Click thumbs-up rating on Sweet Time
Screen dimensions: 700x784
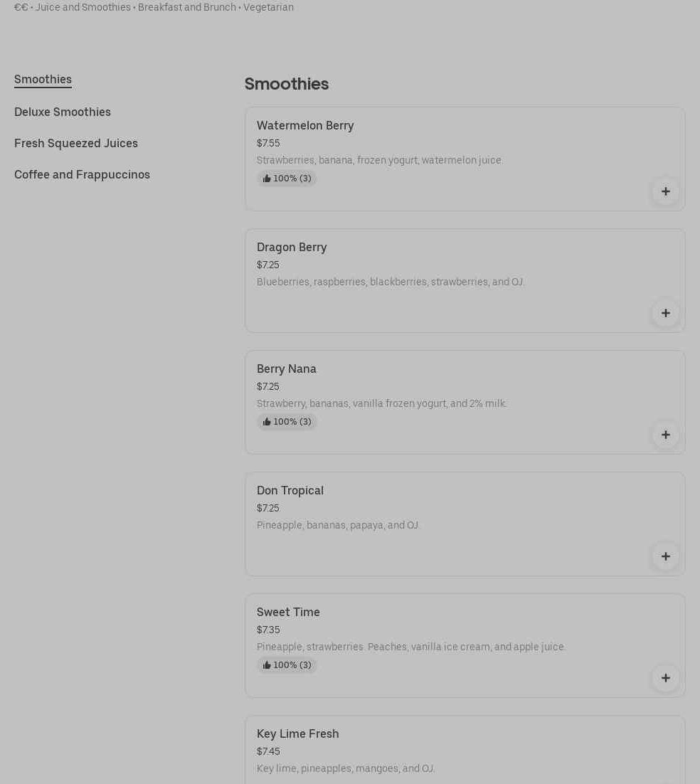287,665
